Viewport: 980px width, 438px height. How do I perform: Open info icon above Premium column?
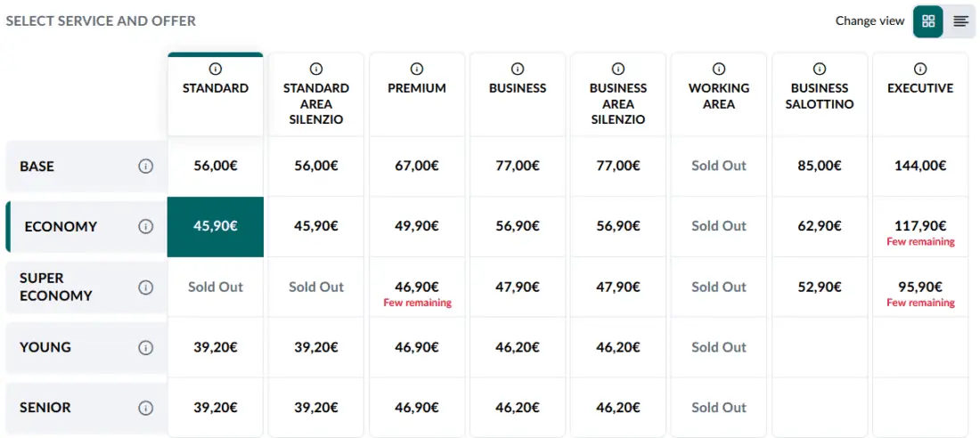click(x=417, y=69)
